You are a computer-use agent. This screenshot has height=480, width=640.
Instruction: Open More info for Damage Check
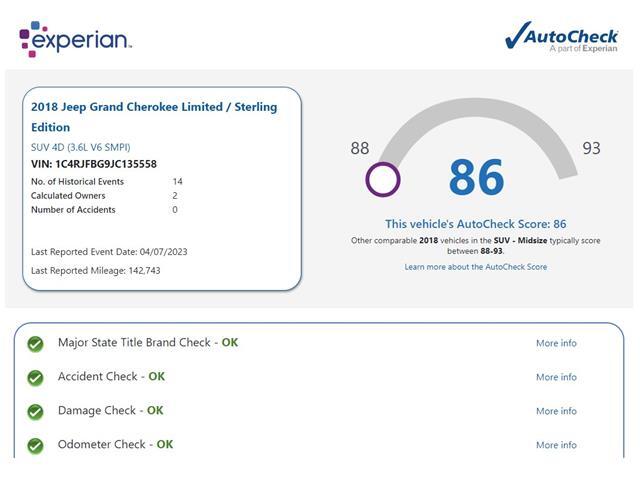tap(556, 411)
